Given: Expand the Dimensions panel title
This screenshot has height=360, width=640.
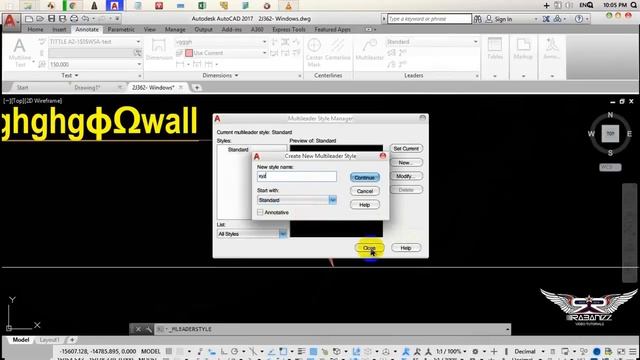Looking at the screenshot, I should (x=220, y=76).
